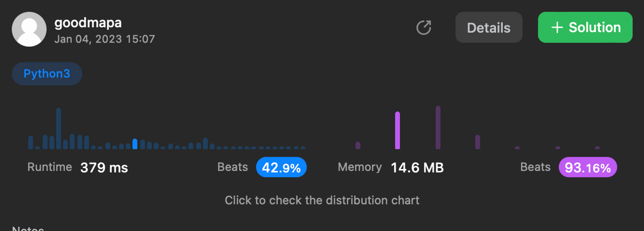The height and width of the screenshot is (231, 644).
Task: Select the Python3 language tag
Action: point(47,74)
